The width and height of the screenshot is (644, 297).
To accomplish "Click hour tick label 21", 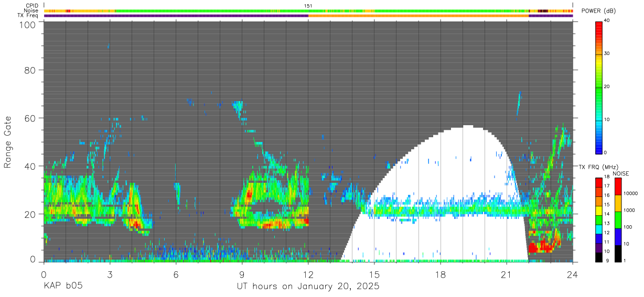I will tap(507, 274).
